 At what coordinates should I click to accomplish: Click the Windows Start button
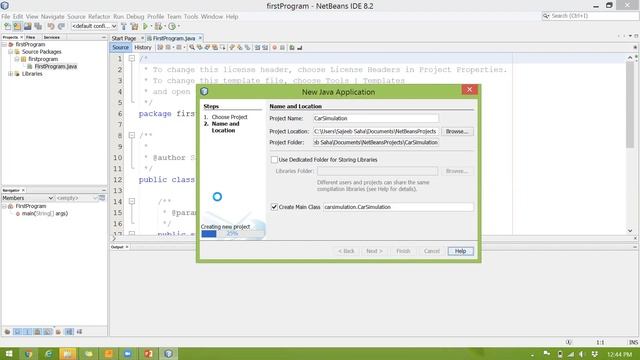tap(9, 353)
